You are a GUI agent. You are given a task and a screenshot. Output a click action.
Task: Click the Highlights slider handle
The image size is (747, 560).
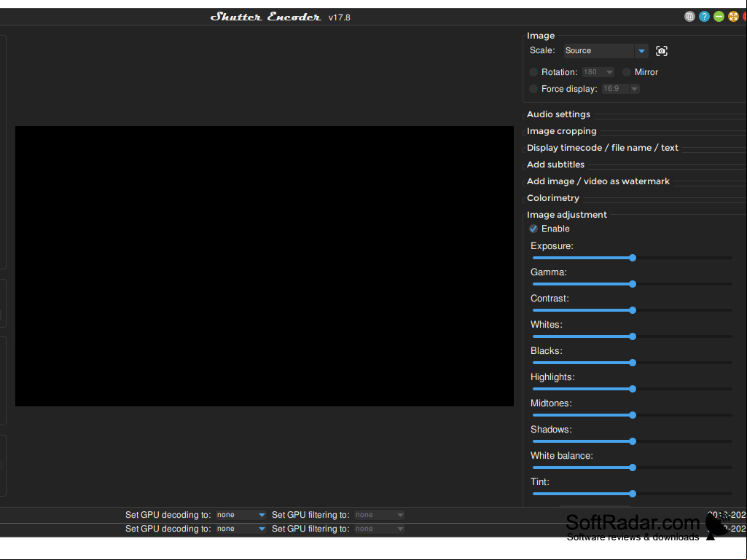click(x=633, y=389)
